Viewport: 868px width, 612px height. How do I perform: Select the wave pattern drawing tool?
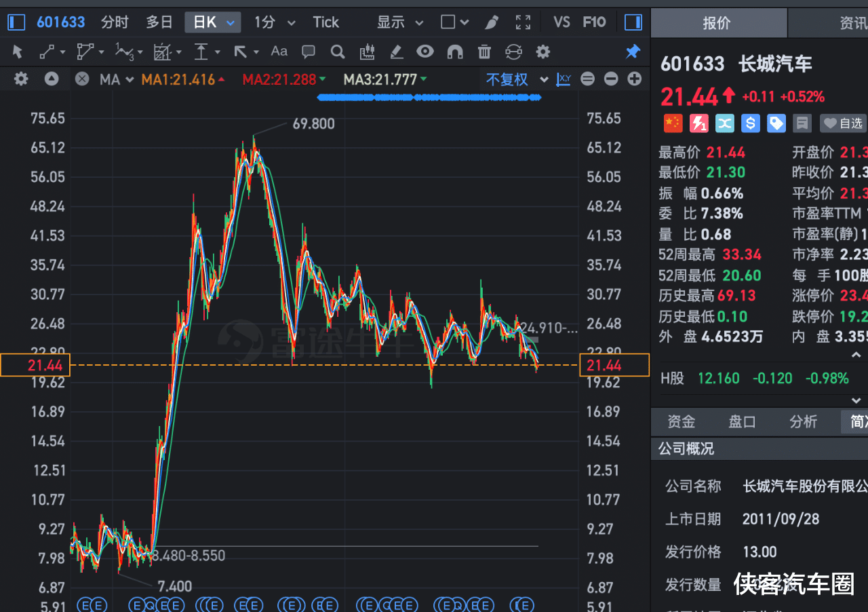coord(124,52)
